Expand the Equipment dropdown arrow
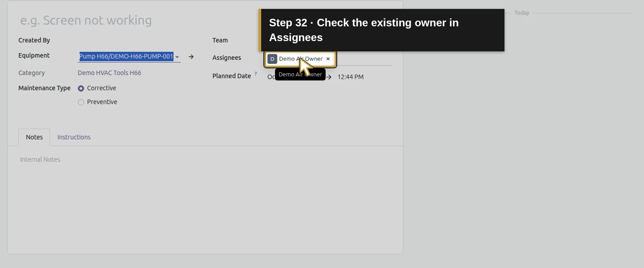 click(x=177, y=57)
